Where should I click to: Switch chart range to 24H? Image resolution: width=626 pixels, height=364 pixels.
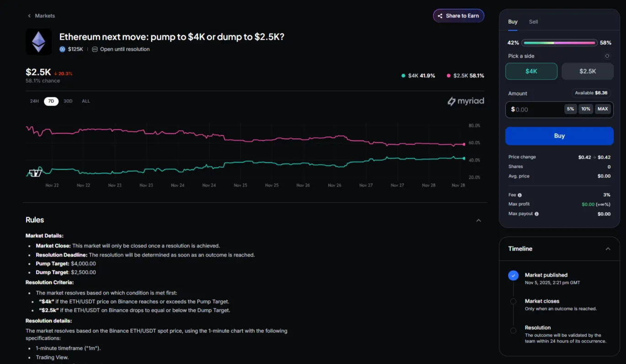tap(34, 101)
